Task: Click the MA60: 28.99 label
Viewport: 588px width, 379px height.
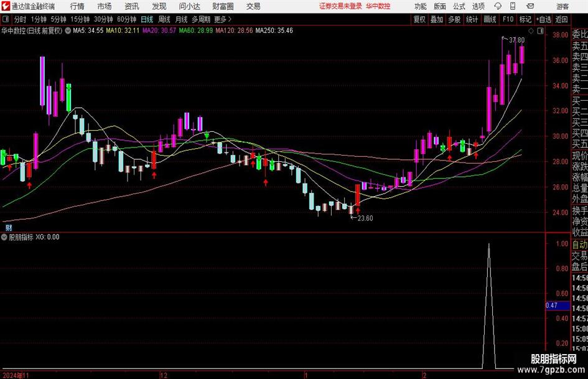Action: pyautogui.click(x=196, y=30)
